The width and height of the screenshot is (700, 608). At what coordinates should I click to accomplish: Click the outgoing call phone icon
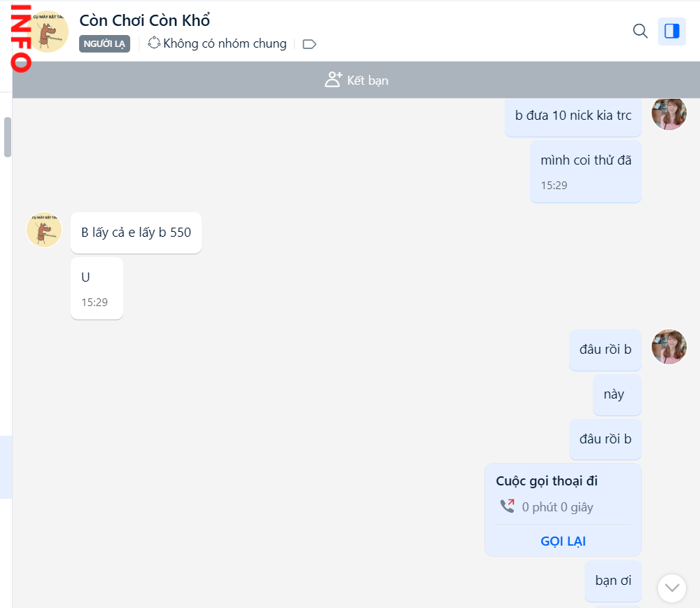pyautogui.click(x=507, y=506)
